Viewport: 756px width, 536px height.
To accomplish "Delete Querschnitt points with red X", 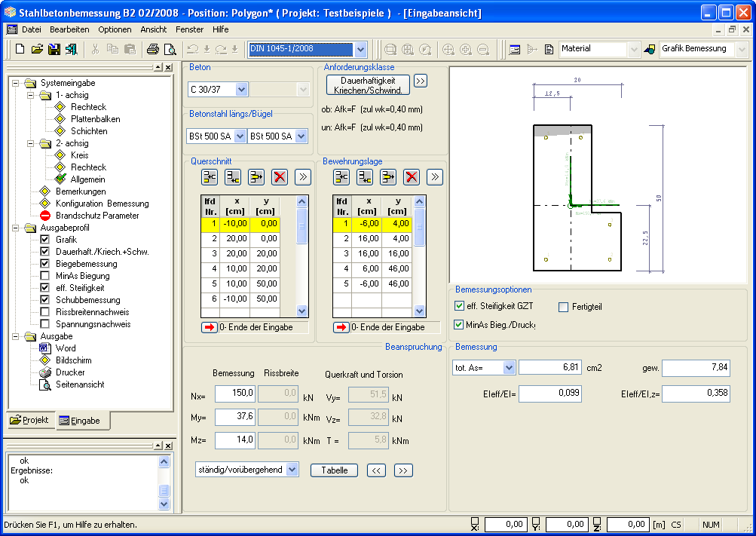I will click(280, 177).
